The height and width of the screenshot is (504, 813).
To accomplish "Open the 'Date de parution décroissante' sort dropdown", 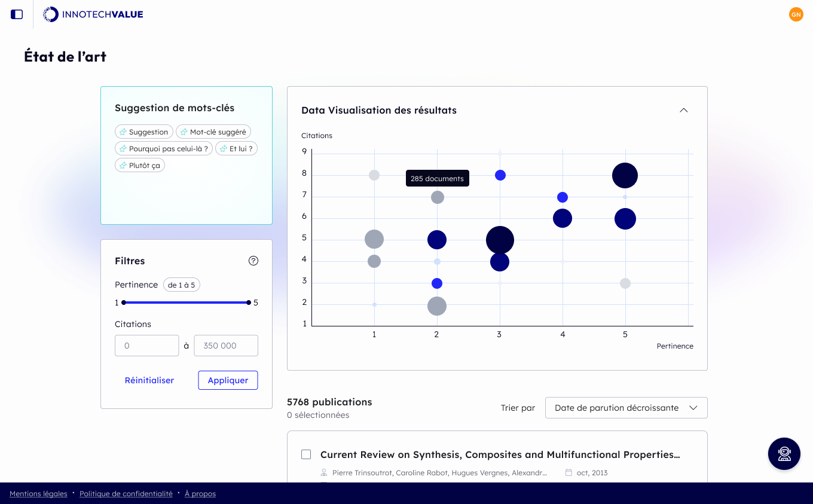I will click(626, 407).
